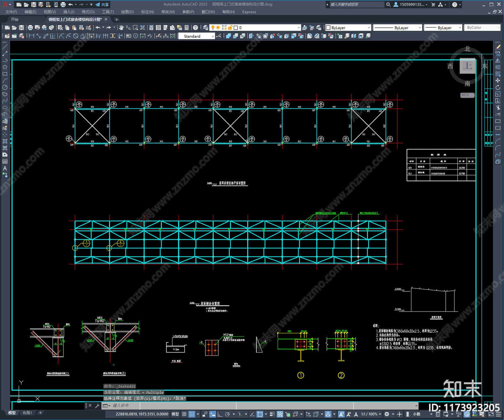Open the Help question mark icon
This screenshot has width=504, height=420.
point(196,28)
